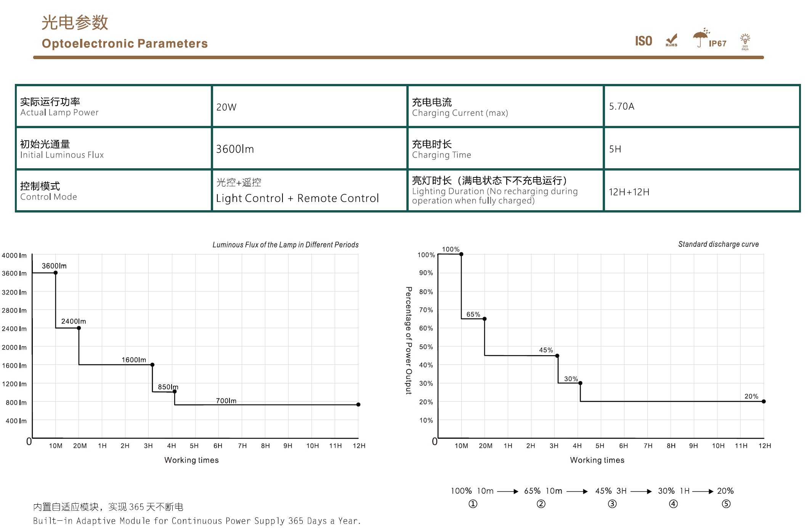
Task: Click the 100% point on discharge curve
Action: coord(461,254)
